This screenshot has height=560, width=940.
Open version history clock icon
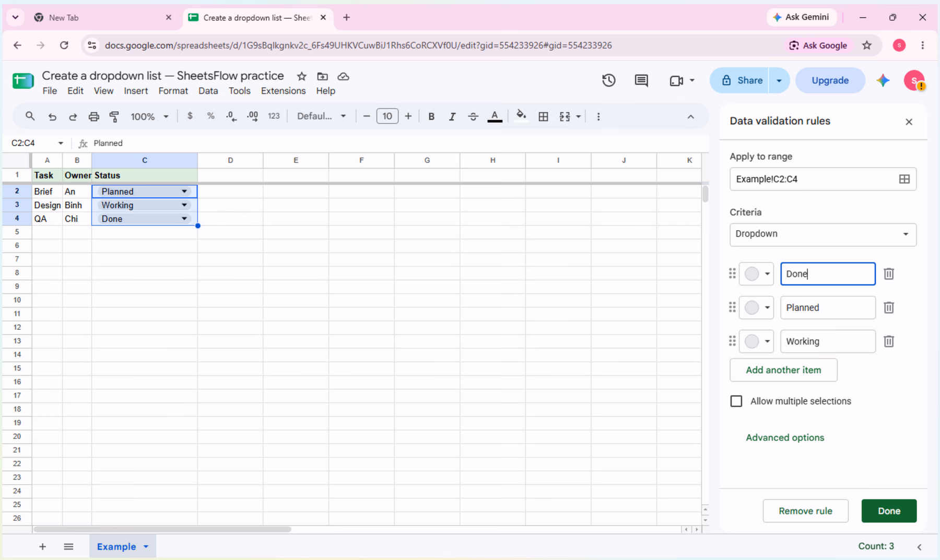point(608,80)
